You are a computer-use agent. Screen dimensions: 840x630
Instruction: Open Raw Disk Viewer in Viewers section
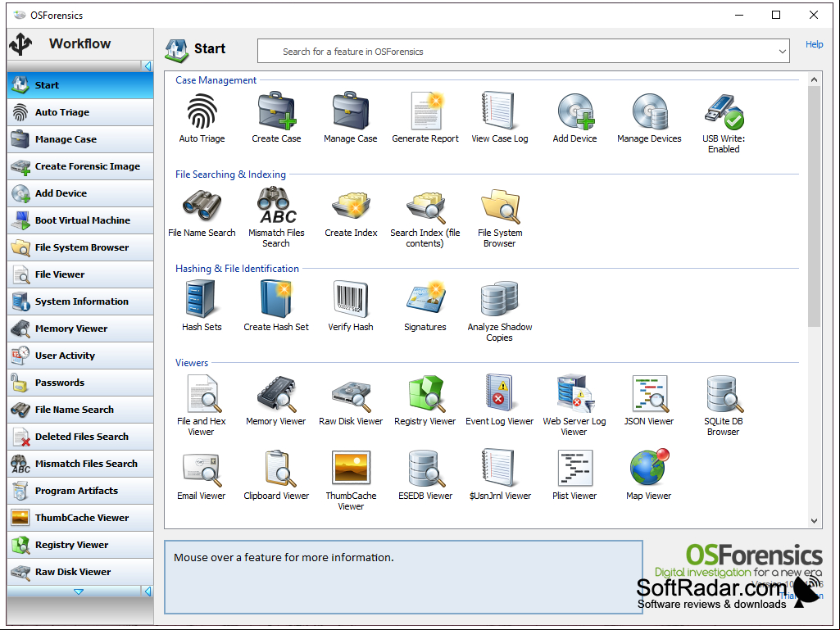pyautogui.click(x=351, y=401)
